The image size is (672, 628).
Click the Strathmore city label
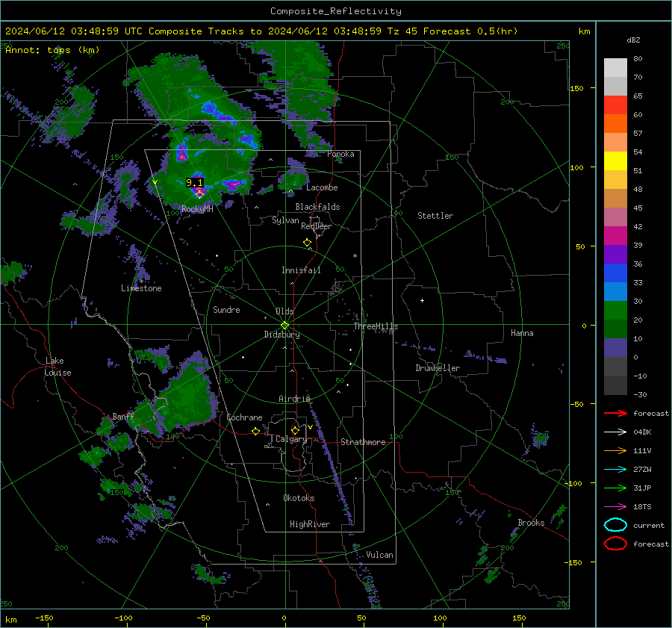pos(363,442)
